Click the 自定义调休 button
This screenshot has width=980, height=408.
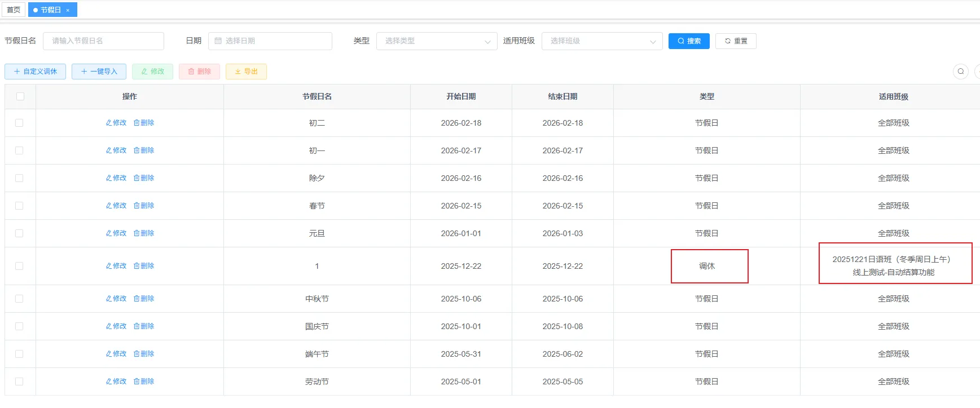pyautogui.click(x=35, y=72)
